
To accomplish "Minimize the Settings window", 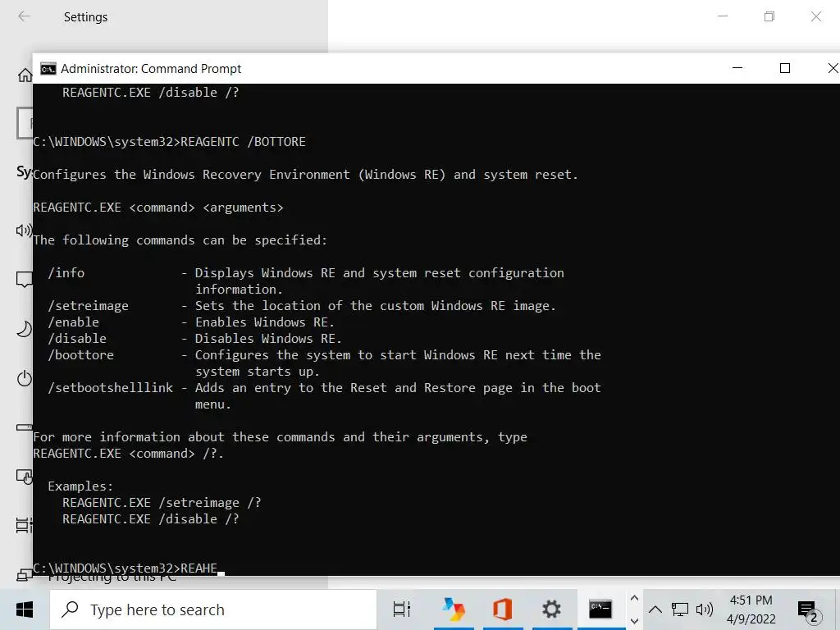I will [723, 16].
